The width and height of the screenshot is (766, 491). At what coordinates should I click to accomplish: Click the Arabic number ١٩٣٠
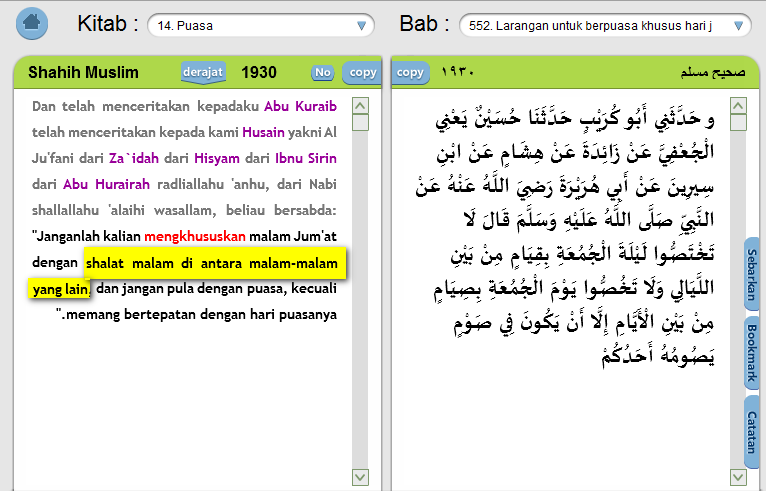458,72
